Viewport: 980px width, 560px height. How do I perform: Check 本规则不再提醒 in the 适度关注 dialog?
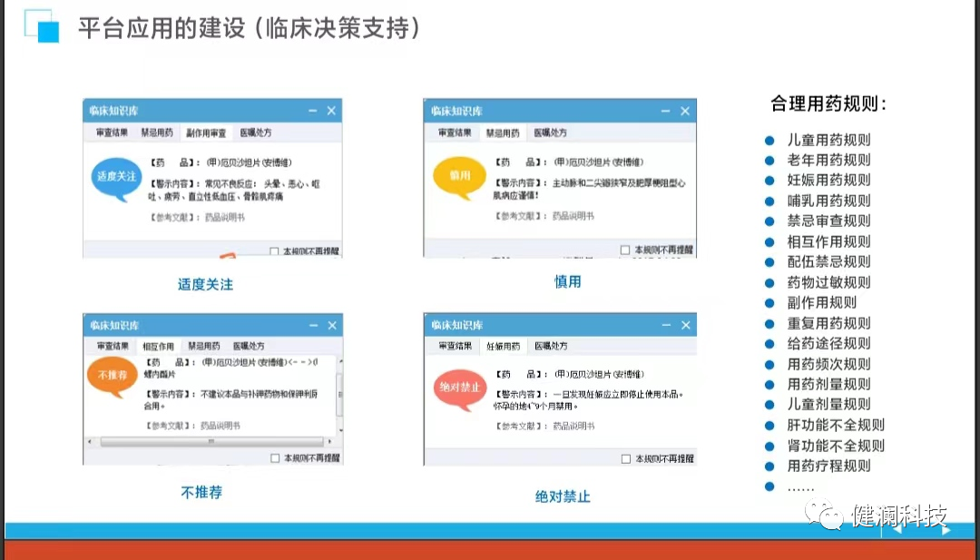274,251
